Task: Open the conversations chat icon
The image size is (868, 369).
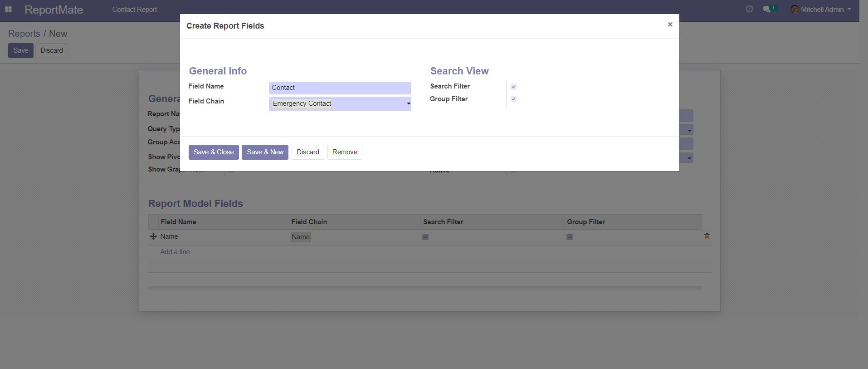Action: tap(767, 9)
